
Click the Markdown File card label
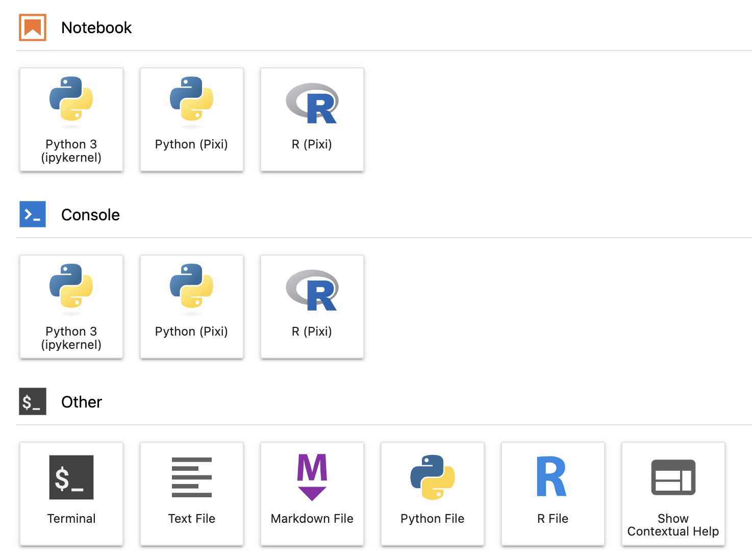312,519
